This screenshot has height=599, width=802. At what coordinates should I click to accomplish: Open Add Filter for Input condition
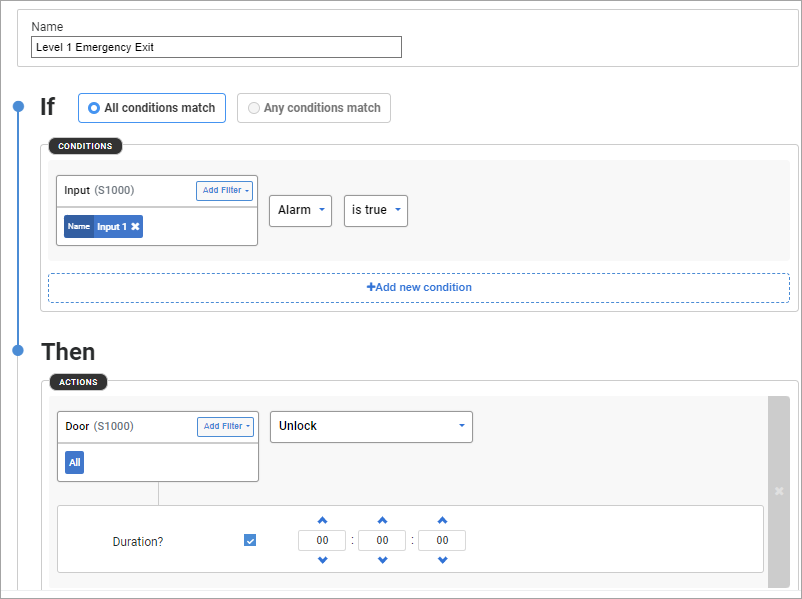pyautogui.click(x=224, y=191)
